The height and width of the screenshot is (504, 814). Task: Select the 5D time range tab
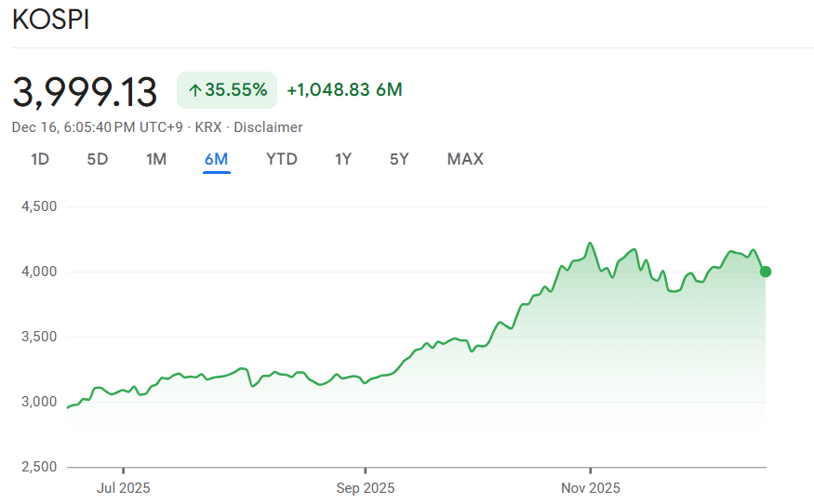[x=98, y=159]
